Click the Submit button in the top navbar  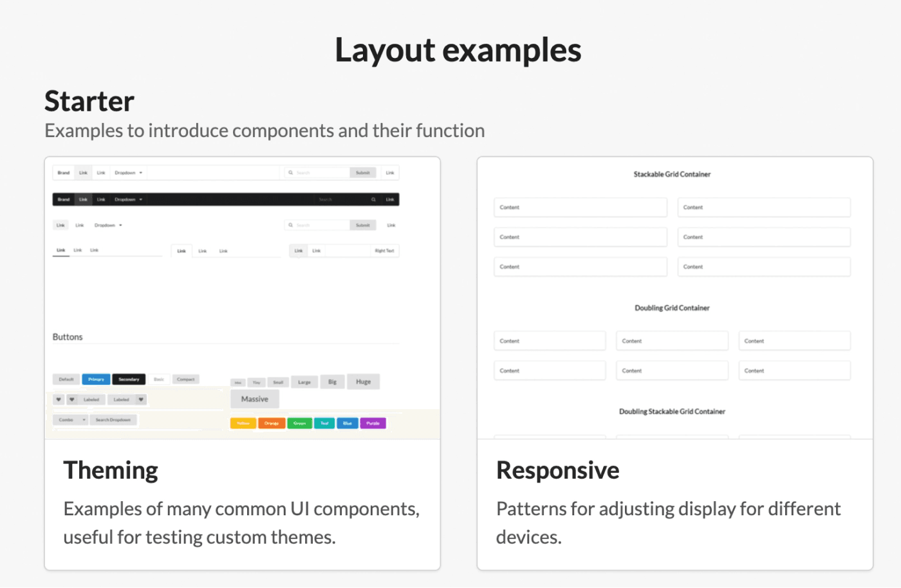coord(363,172)
